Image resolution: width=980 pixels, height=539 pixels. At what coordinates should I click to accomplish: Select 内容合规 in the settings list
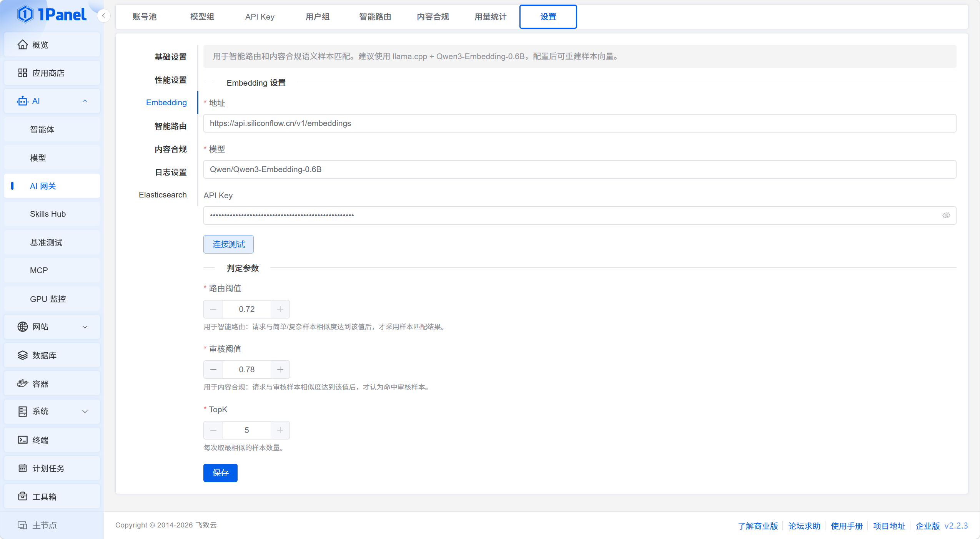click(171, 149)
